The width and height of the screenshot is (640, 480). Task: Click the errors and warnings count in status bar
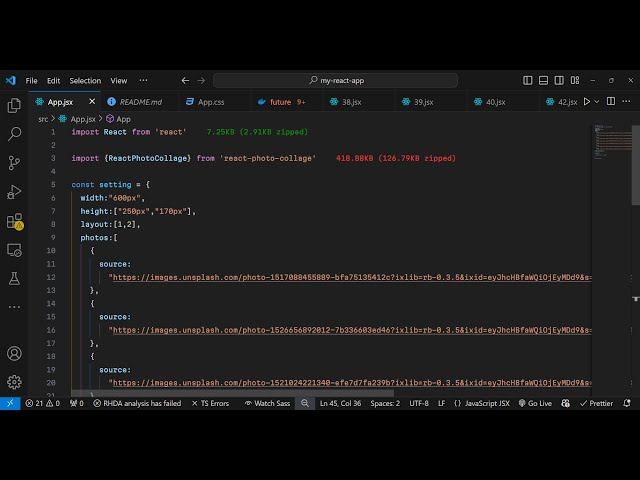click(x=42, y=403)
